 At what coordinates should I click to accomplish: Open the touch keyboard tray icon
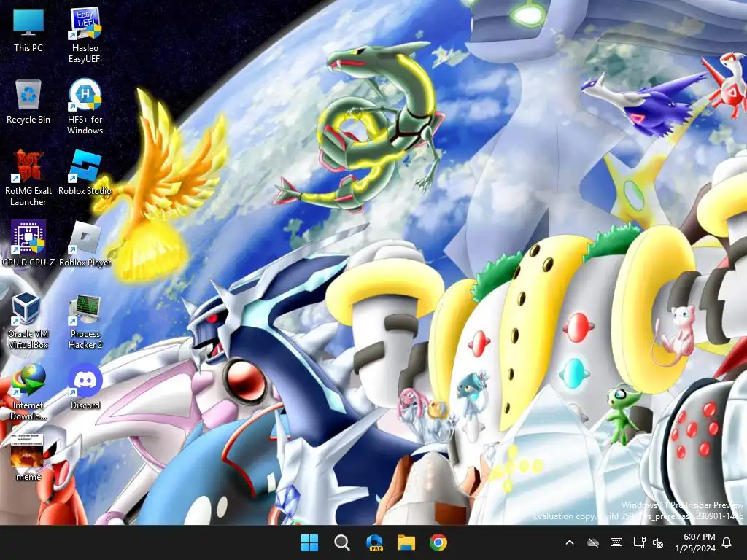tap(616, 542)
